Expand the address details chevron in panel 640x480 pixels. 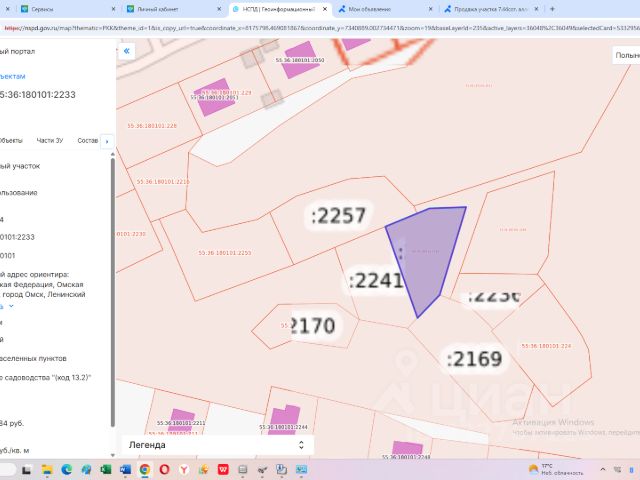(x=11, y=306)
